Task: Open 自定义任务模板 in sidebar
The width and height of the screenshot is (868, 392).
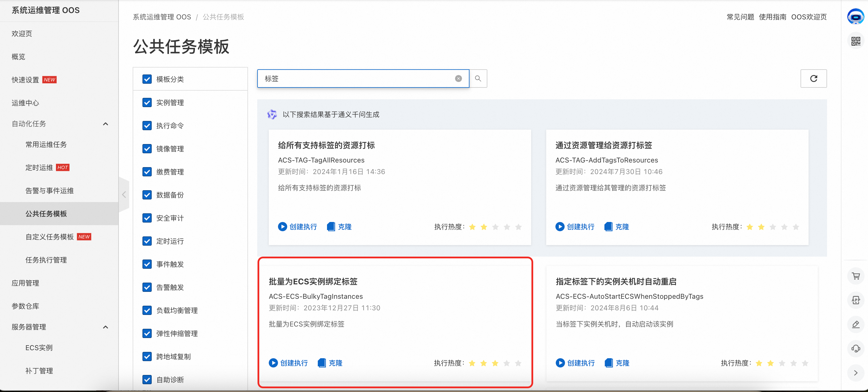Action: pos(50,237)
